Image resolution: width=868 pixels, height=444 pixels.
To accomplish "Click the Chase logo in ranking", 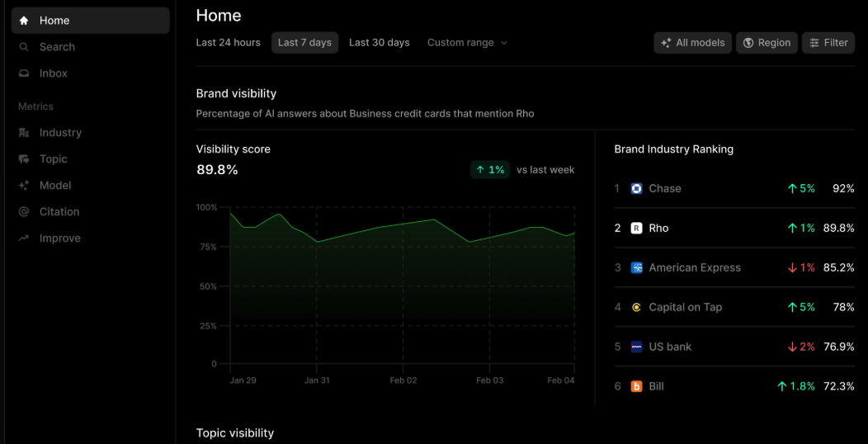I will click(636, 188).
